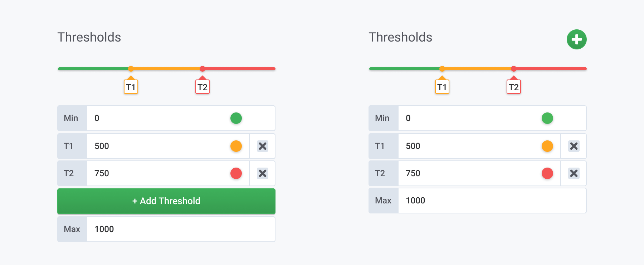Viewport: 644px width, 265px height.
Task: Select the T1 marker label on the right slider
Action: [442, 86]
